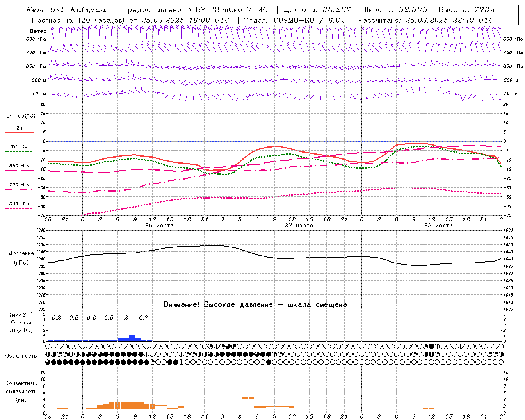Click the (мм/1ч.) unit label

click(x=21, y=330)
